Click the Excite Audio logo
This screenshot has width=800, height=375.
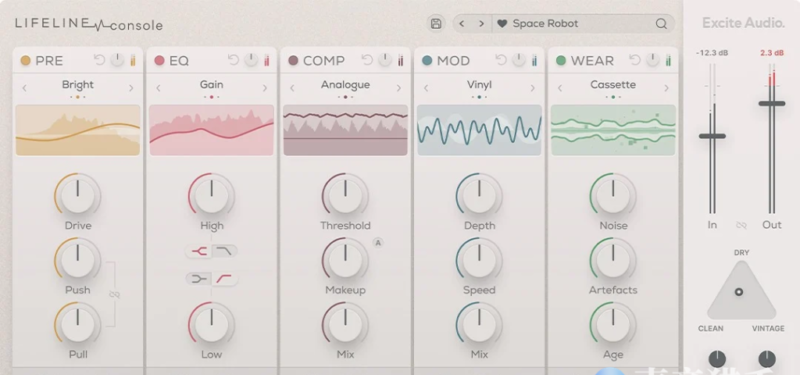pyautogui.click(x=743, y=23)
